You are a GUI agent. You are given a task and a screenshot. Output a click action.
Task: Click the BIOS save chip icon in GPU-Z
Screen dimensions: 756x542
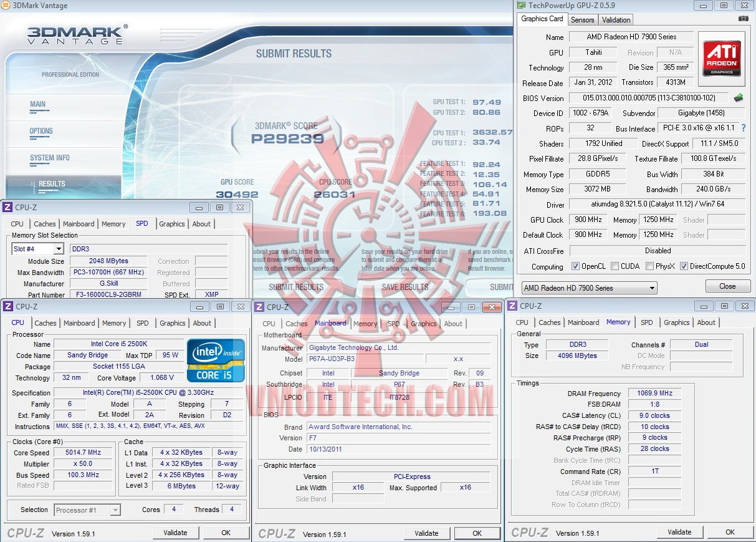[x=739, y=97]
